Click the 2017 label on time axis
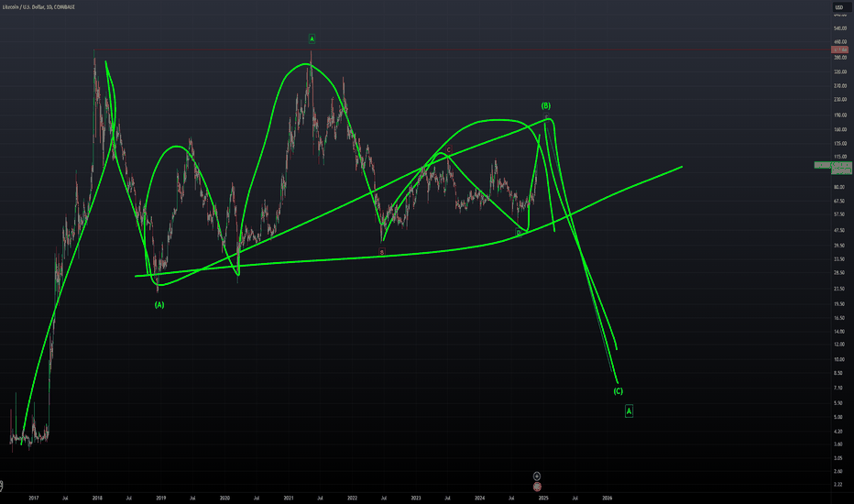Screen dimensions: 854x504 click(34, 498)
